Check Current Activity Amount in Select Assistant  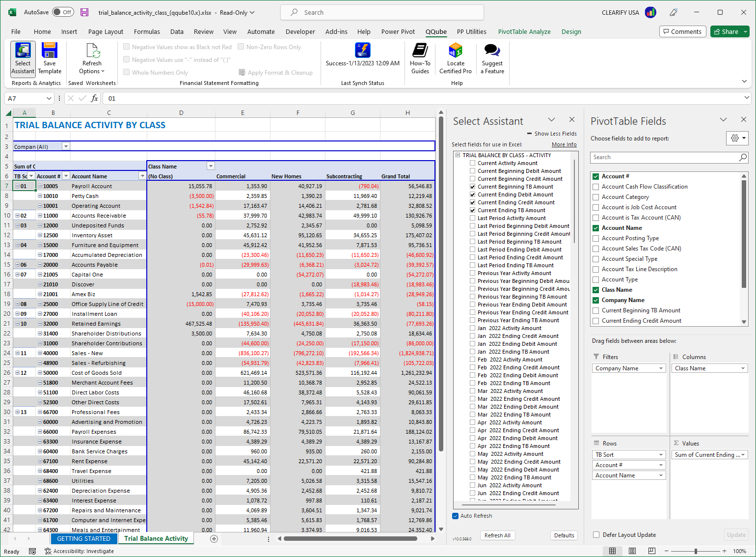(x=472, y=163)
